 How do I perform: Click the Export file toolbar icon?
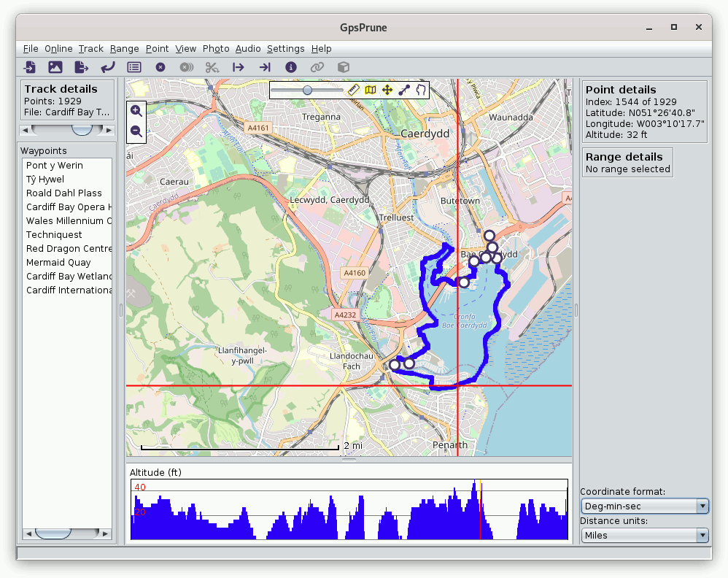click(x=82, y=67)
